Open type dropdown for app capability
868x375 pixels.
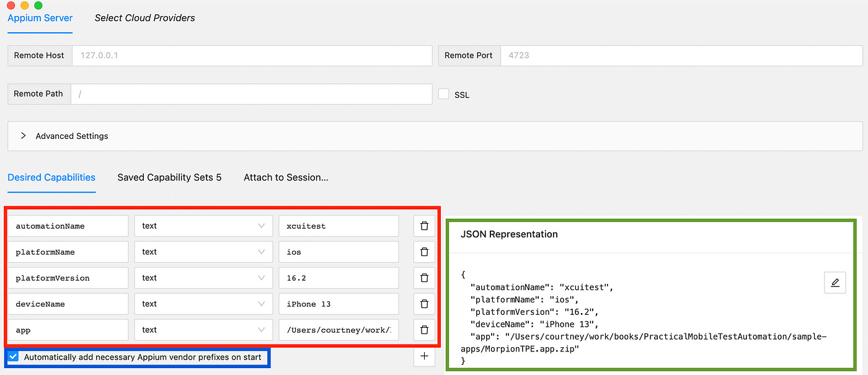(x=203, y=330)
